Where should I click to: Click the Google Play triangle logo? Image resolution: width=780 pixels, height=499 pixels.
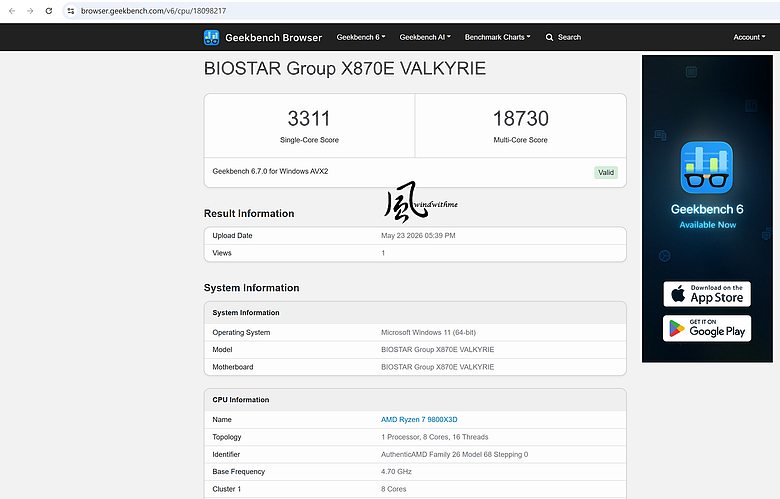[677, 328]
